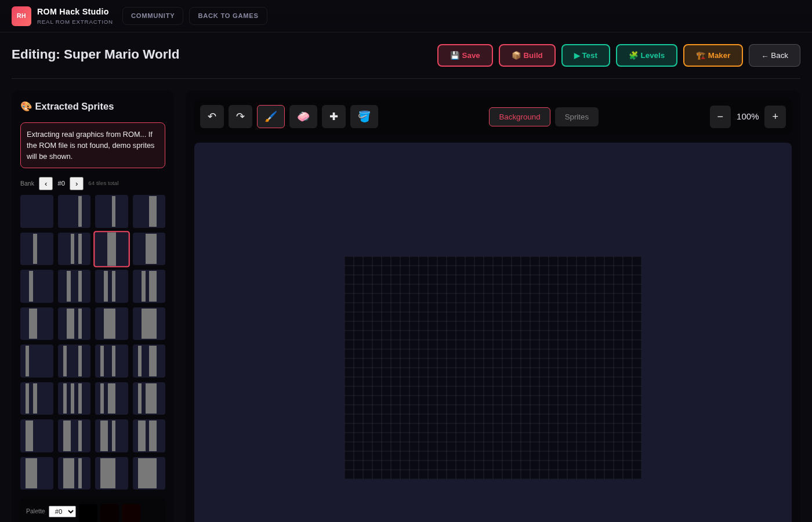812x522 pixels.
Task: Click the '64 tiles total' label
Action: [103, 183]
